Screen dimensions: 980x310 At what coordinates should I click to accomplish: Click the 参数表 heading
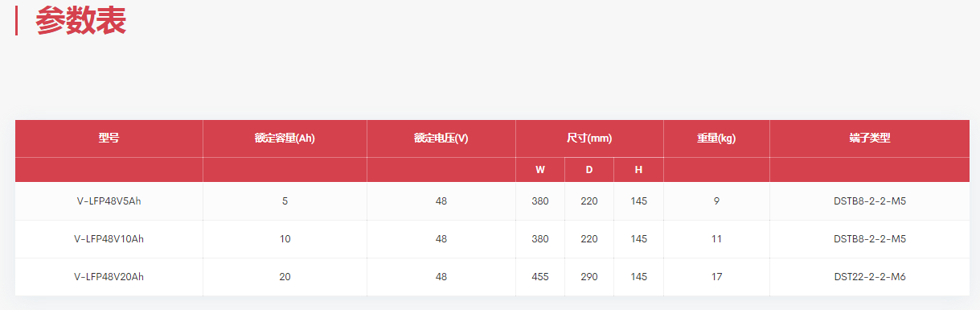coord(80,20)
